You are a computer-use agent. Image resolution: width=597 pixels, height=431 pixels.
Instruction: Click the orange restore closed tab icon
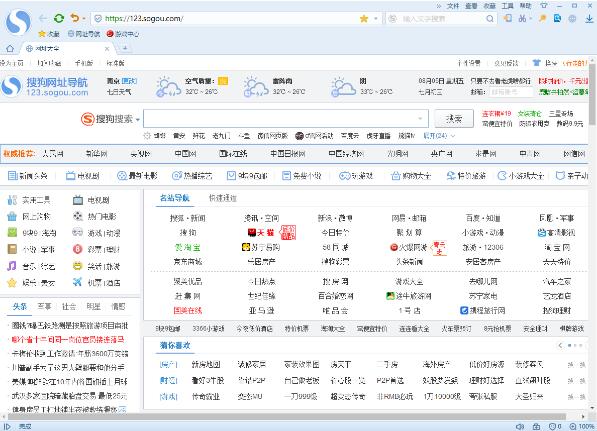pos(75,18)
